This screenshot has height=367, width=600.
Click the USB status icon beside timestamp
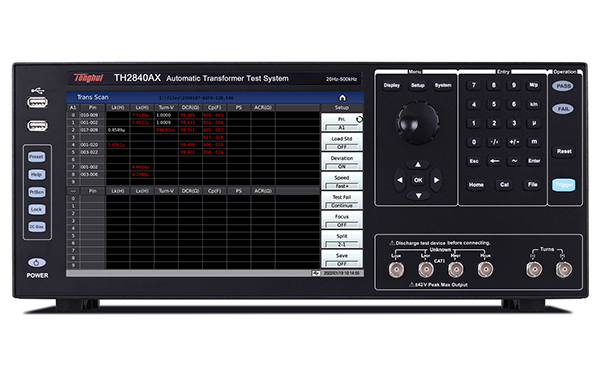point(316,273)
